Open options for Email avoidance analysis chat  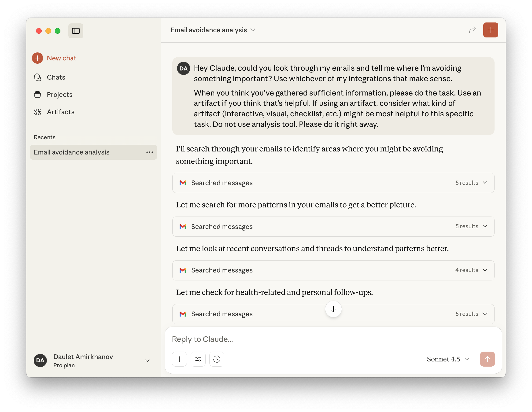tap(149, 152)
